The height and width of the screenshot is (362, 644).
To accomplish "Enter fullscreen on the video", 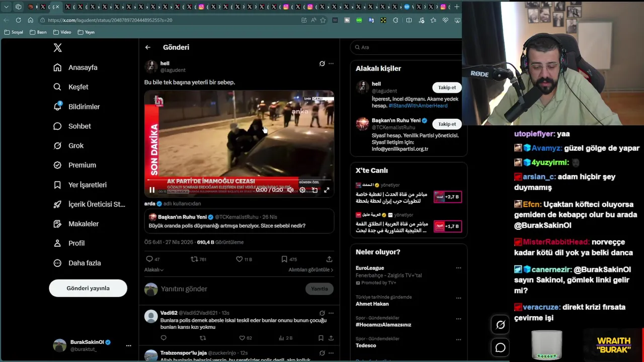I will pyautogui.click(x=327, y=190).
